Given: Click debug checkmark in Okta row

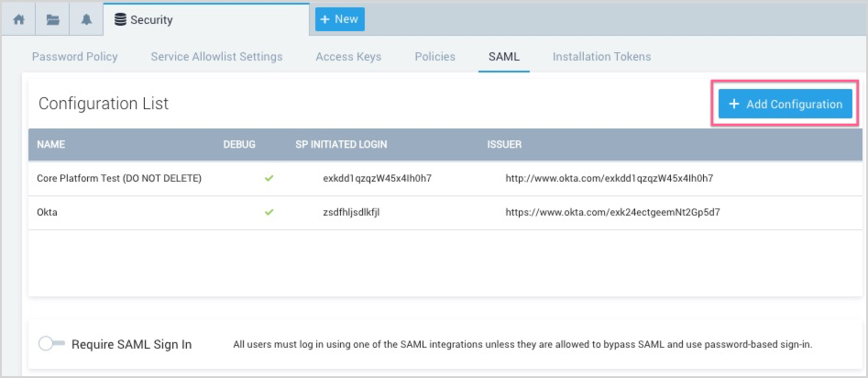Looking at the screenshot, I should tap(269, 212).
